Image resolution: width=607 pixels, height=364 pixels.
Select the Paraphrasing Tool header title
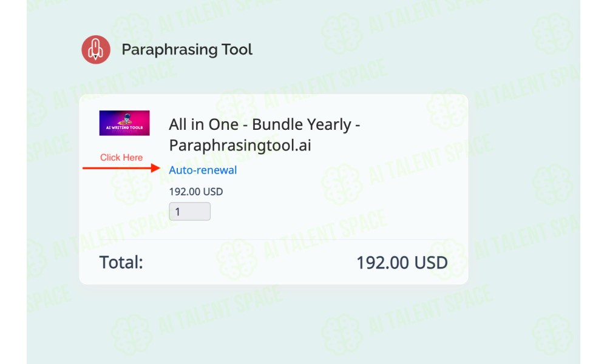187,50
